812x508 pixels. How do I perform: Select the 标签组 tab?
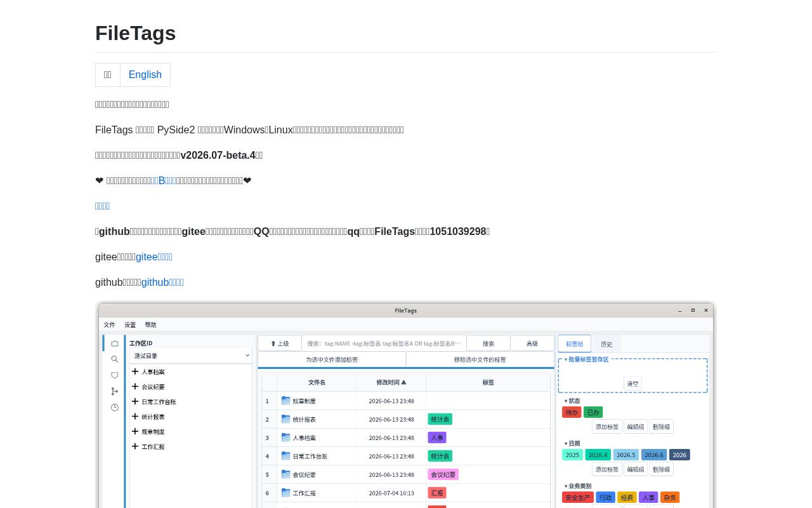(574, 344)
